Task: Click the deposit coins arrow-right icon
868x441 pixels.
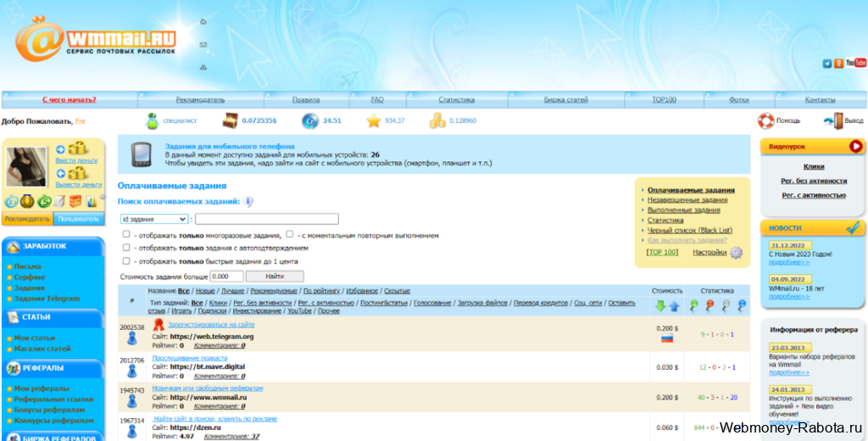Action: tap(75, 148)
